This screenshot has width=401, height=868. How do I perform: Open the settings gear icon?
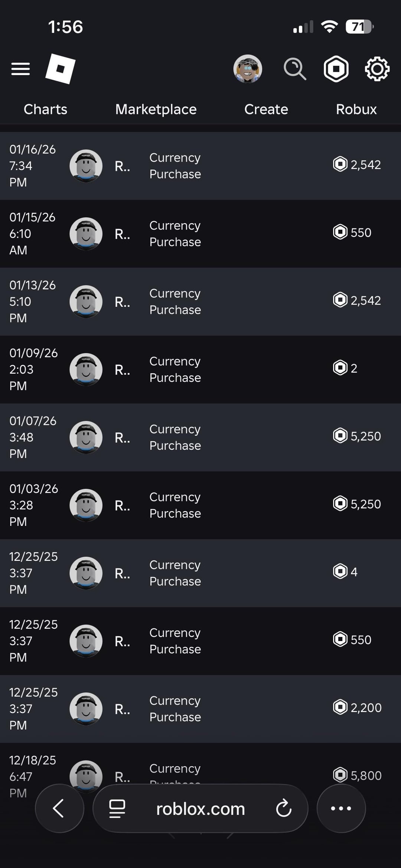pos(377,69)
